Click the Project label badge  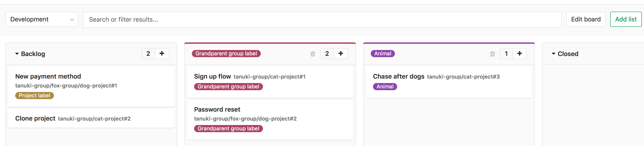pos(34,95)
